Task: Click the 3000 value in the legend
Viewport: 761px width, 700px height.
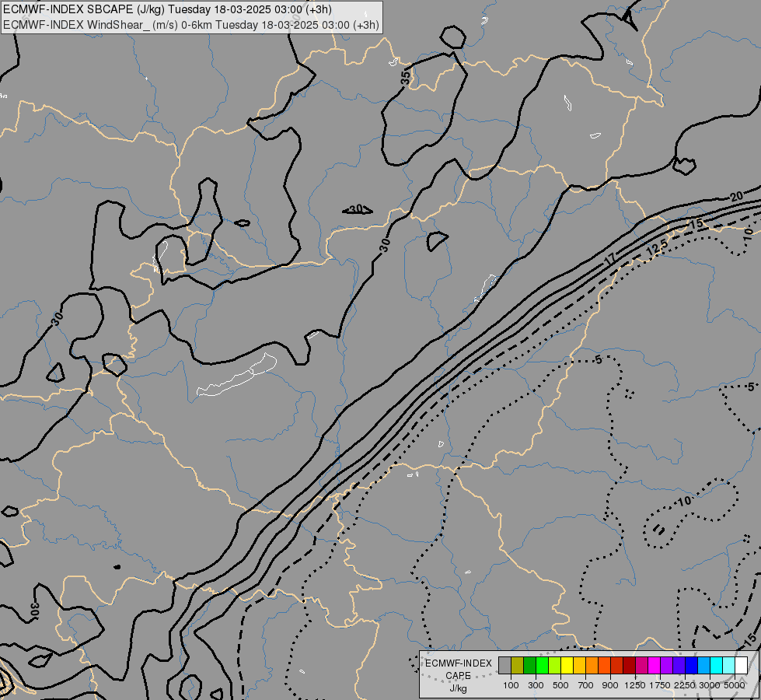Action: (710, 685)
